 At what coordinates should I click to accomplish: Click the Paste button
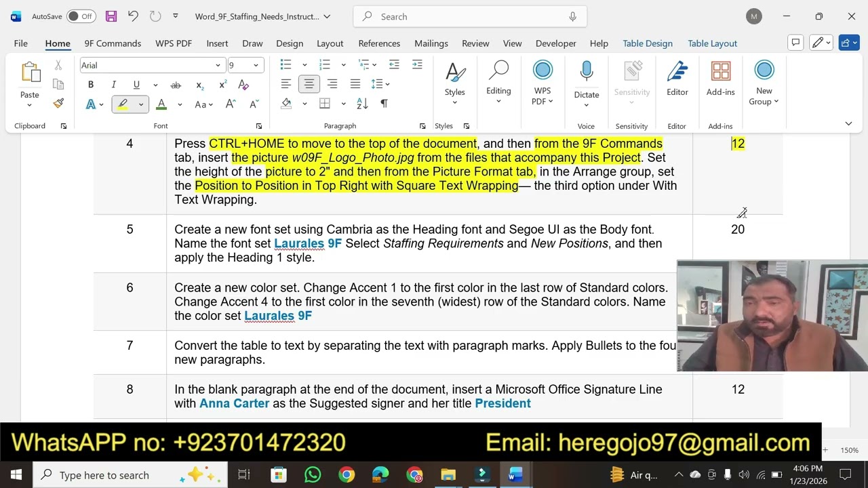(30, 84)
